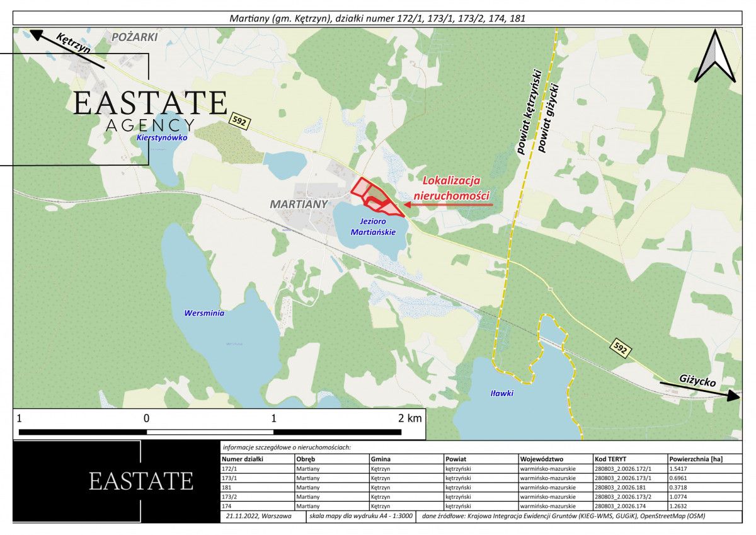Image resolution: width=756 pixels, height=535 pixels.
Task: Click the 'Giżycko' direction label
Action: point(697,380)
